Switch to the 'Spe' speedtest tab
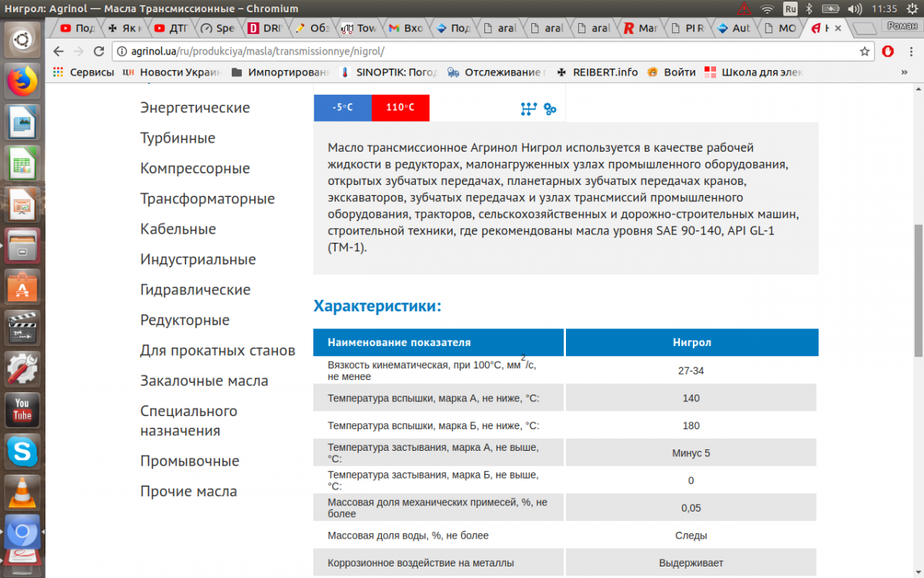 point(217,29)
